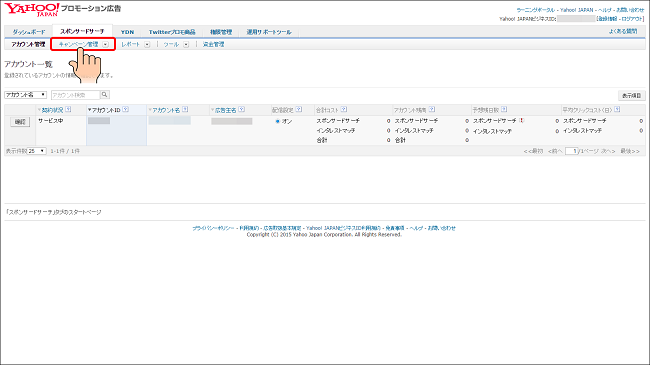Click the サービス中 status text

tap(51, 121)
